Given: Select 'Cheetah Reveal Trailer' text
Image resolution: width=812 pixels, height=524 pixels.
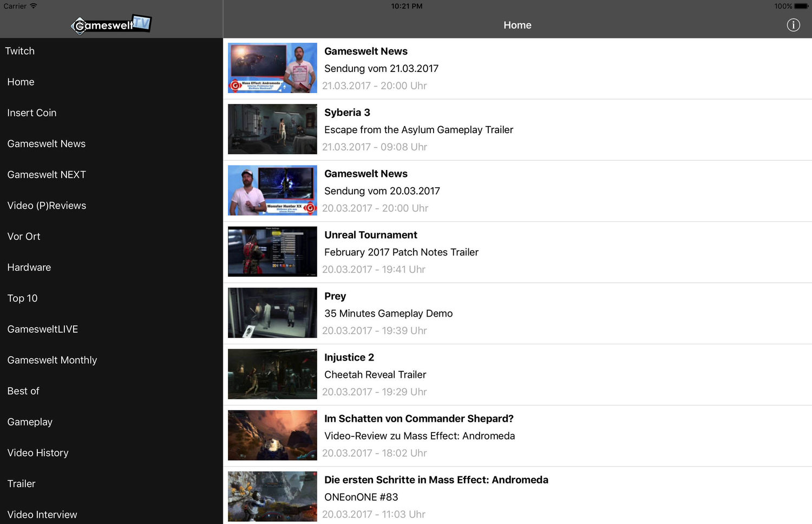Looking at the screenshot, I should (375, 375).
